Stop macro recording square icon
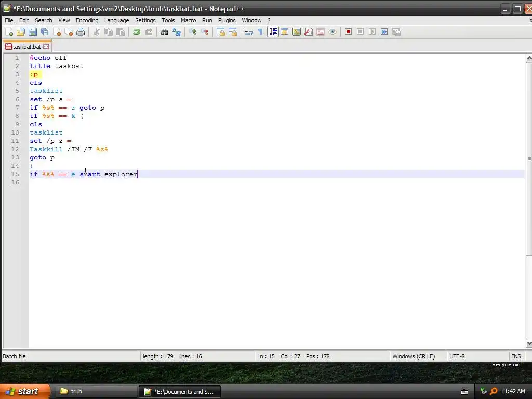This screenshot has height=399, width=532. [361, 32]
